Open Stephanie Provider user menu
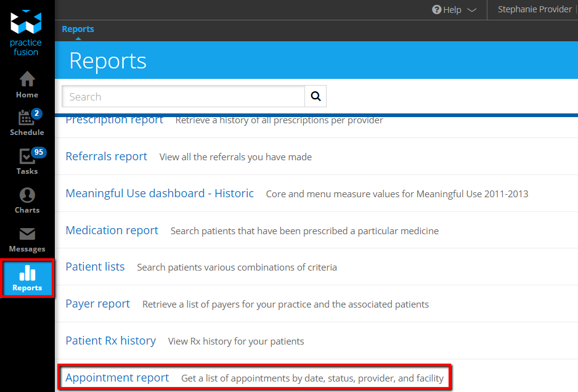This screenshot has width=578, height=392. click(534, 10)
